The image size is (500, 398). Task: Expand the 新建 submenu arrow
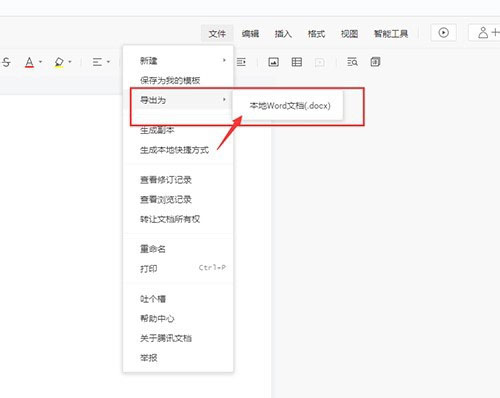click(x=224, y=60)
